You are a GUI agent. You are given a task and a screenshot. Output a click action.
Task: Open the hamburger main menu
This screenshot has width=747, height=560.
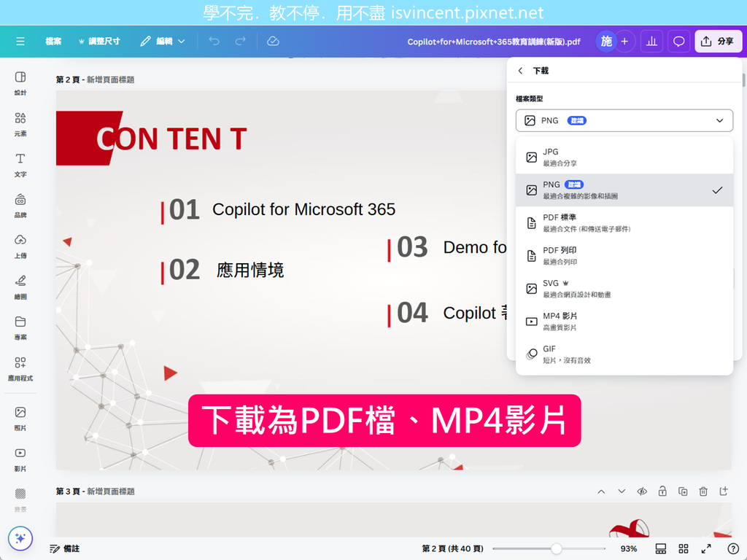[x=20, y=42]
